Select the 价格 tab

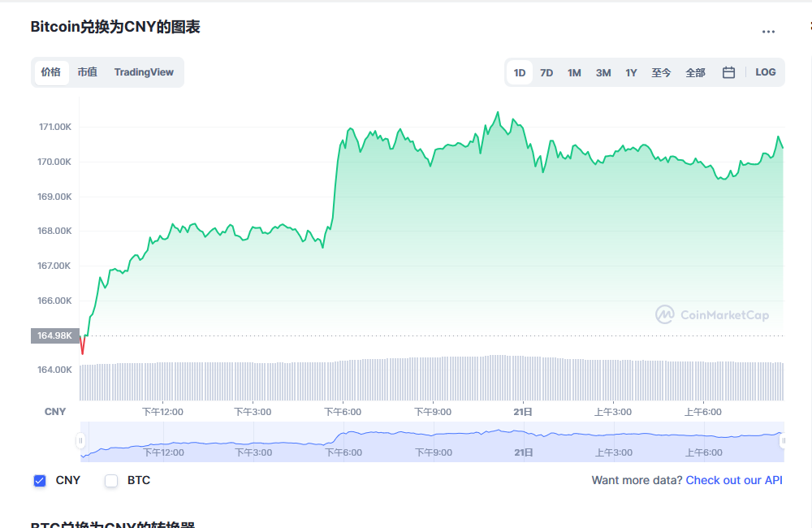[x=51, y=72]
